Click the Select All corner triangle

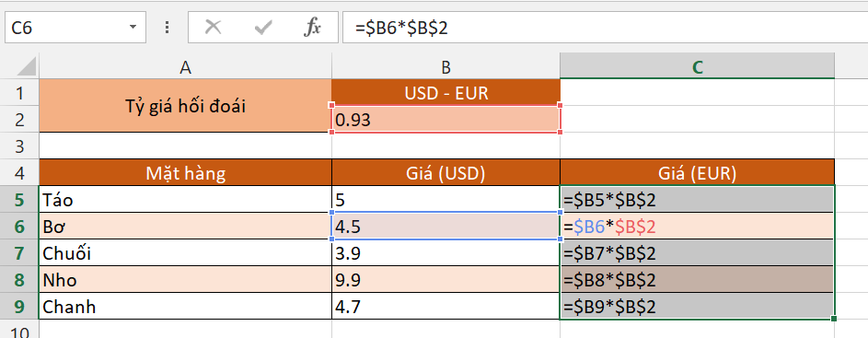(20, 66)
